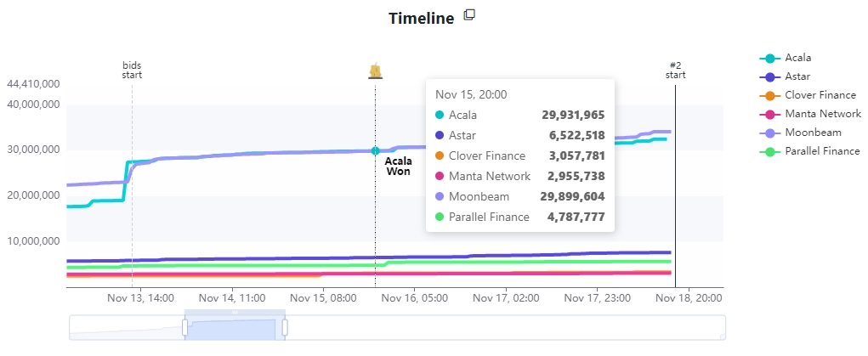The height and width of the screenshot is (356, 868).
Task: Select the teal data point at Acala Won
Action: 375,150
